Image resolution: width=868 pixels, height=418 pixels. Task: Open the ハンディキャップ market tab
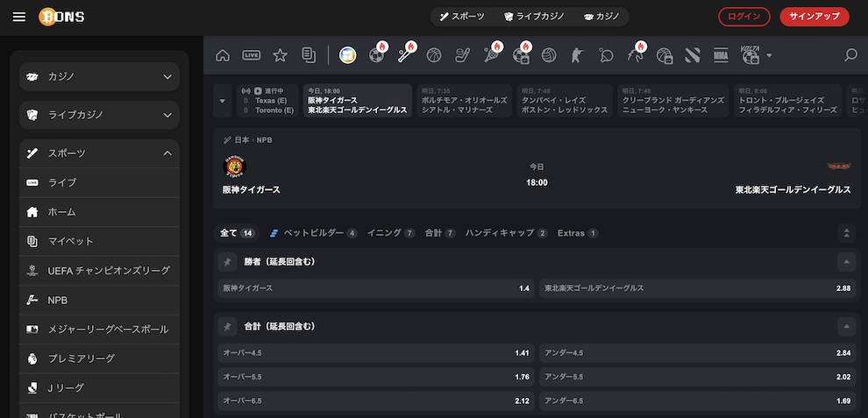pyautogui.click(x=507, y=233)
